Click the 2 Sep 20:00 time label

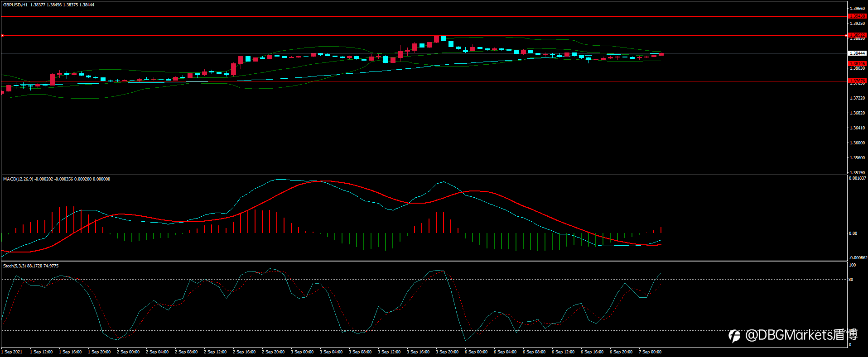[x=273, y=352]
